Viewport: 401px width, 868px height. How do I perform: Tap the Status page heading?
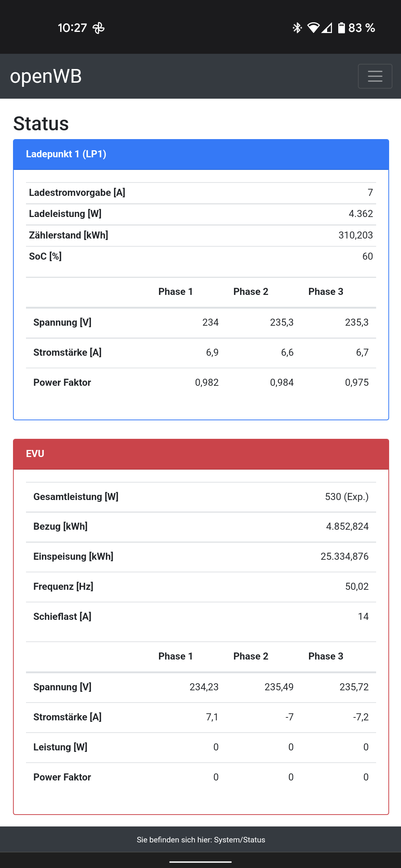tap(41, 124)
